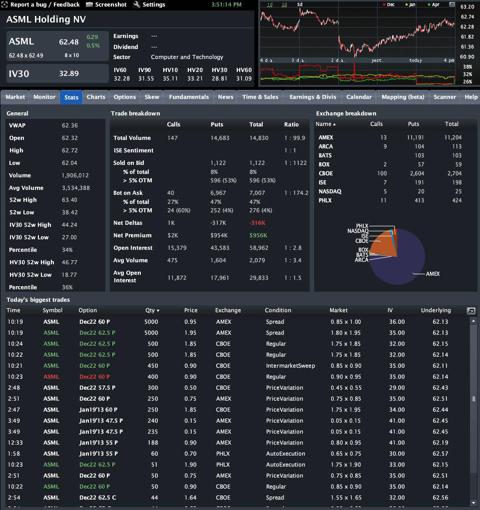480x510 pixels.
Task: Click the orange CBOE pie chart slice
Action: 383,245
